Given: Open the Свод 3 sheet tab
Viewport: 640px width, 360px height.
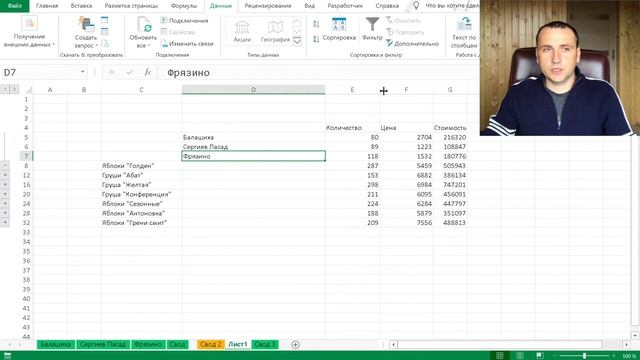Looking at the screenshot, I should pos(264,344).
